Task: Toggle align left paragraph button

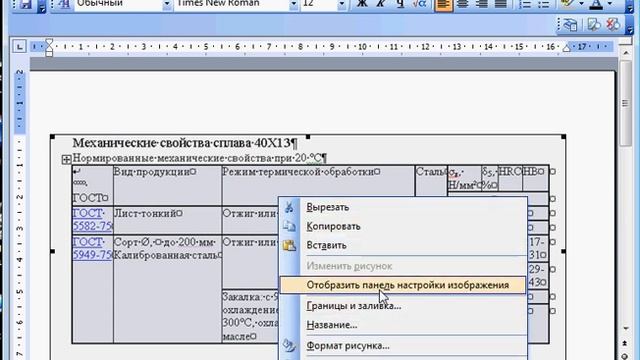Action: pyautogui.click(x=444, y=4)
